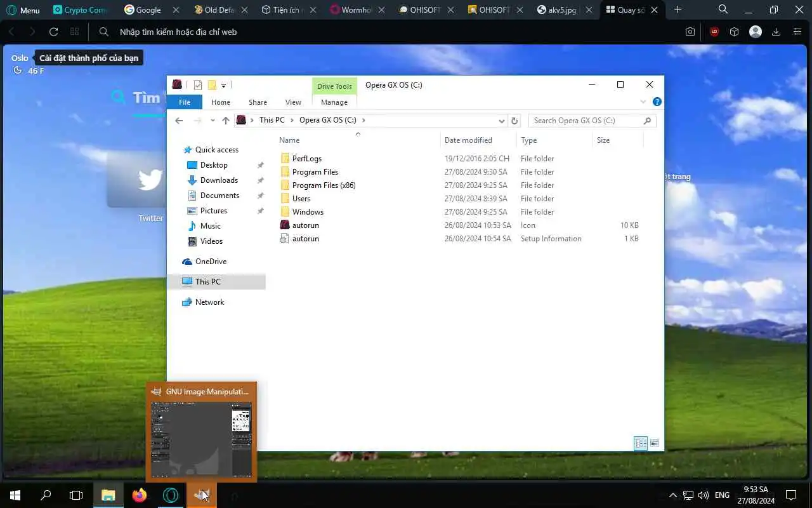Switch Explorer to large icons view
812x508 pixels.
[x=655, y=443]
